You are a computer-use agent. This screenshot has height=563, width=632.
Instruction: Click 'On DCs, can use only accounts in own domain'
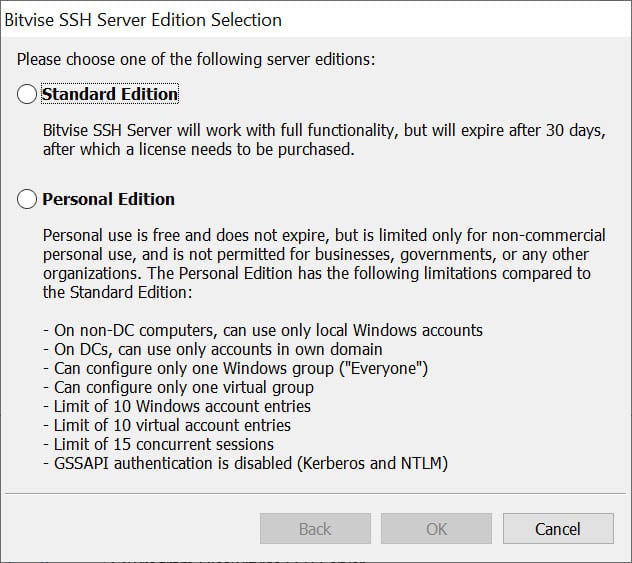(x=212, y=349)
